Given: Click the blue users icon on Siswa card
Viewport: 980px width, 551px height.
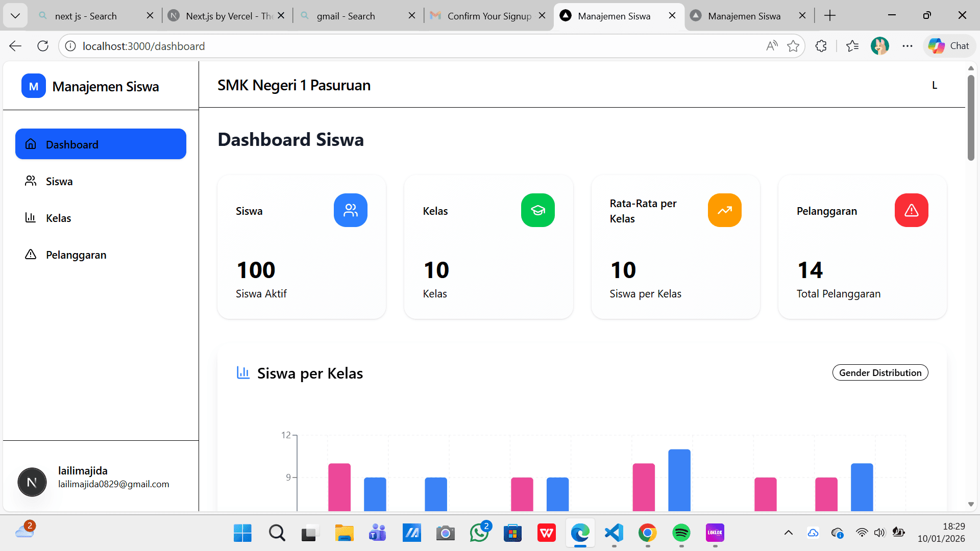Looking at the screenshot, I should coord(351,210).
